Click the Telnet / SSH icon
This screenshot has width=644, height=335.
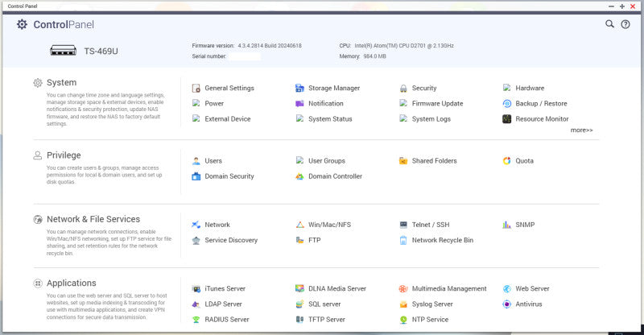coord(403,225)
